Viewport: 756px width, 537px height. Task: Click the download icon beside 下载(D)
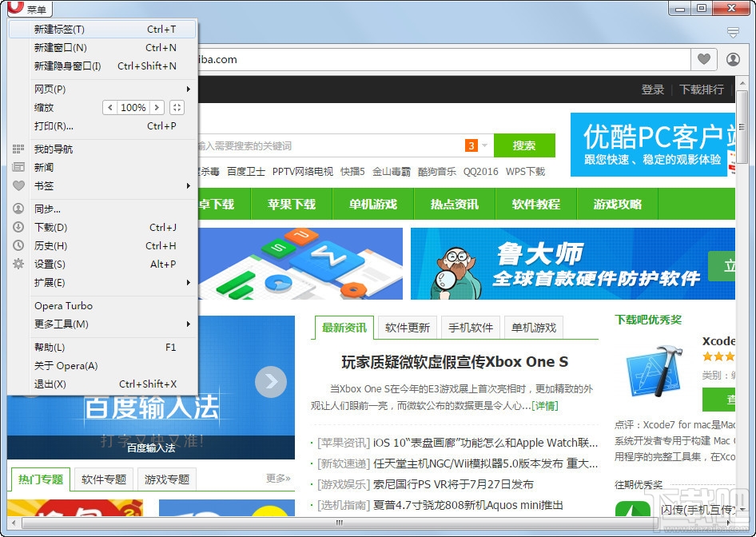coord(18,227)
